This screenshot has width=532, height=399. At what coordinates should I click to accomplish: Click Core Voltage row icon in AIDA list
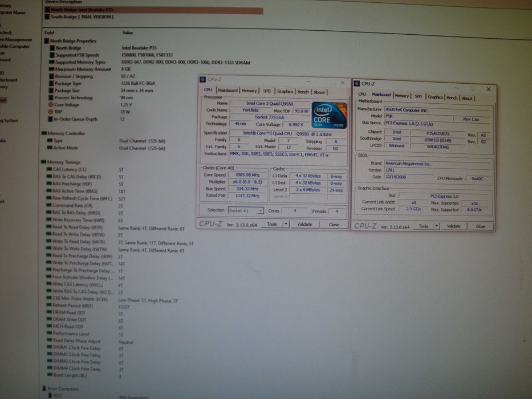51,105
